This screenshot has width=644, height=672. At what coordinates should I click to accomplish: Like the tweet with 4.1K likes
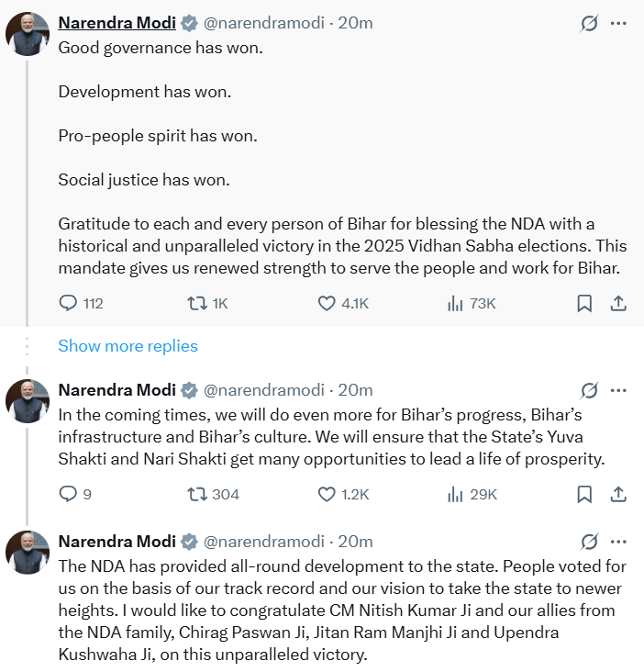(328, 303)
